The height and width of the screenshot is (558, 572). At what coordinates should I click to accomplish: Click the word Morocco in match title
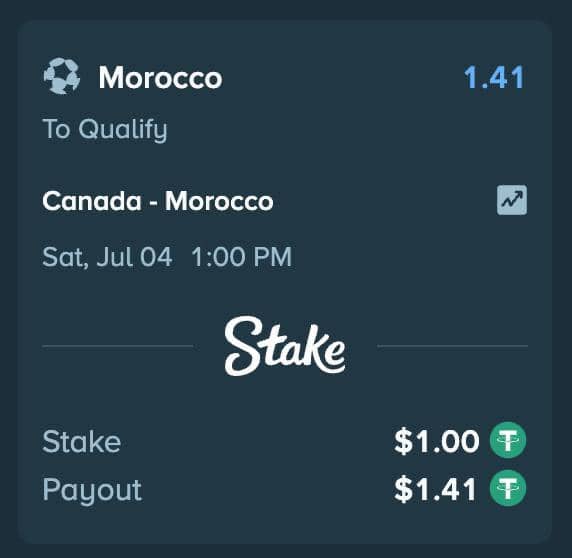tap(219, 201)
